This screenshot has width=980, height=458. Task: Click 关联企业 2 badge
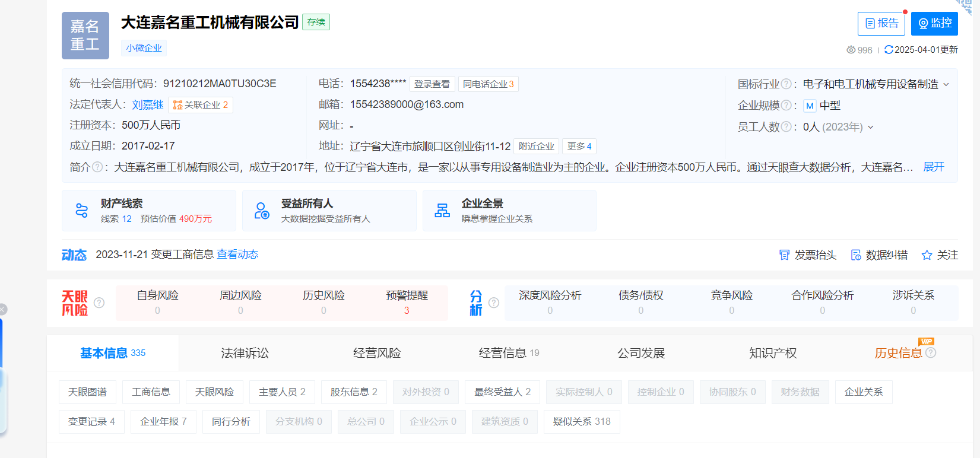tap(201, 105)
